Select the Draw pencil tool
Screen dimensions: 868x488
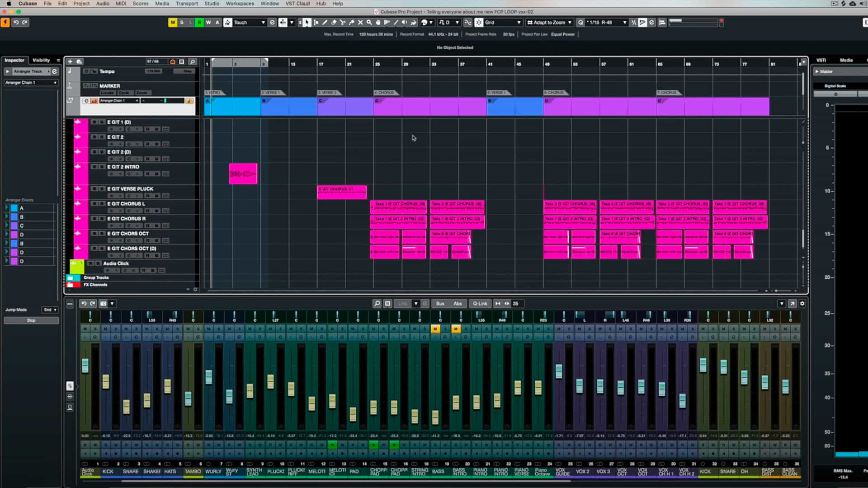[x=325, y=22]
